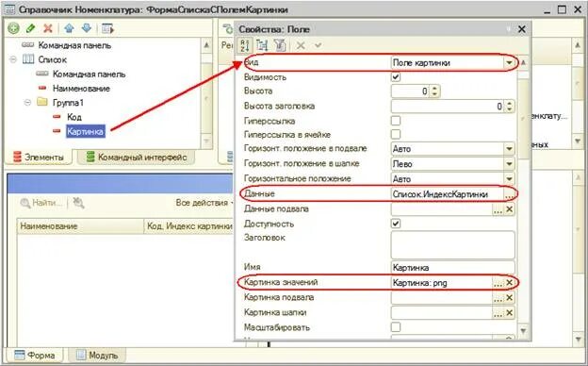Adjust Высота заголовка with its spinner arrows
This screenshot has height=366, width=588.
coord(509,107)
